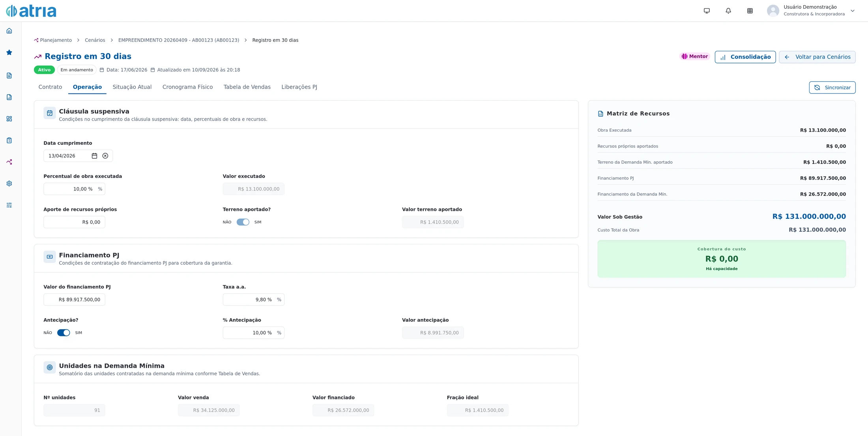Click the monitor icon in top bar

click(707, 11)
